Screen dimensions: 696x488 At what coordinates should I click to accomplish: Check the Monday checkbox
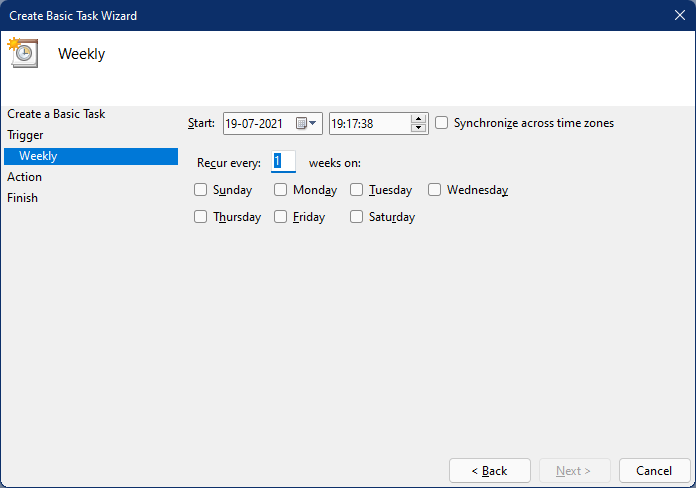[280, 190]
